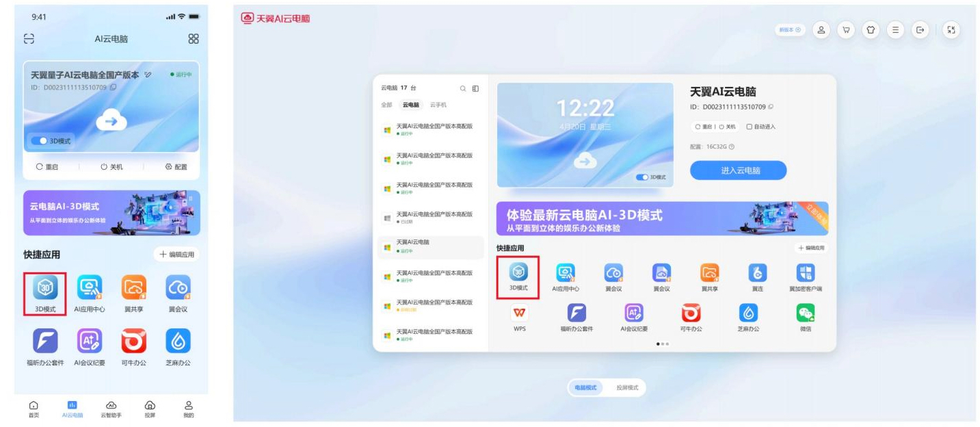This screenshot has width=980, height=427.
Task: Open the shopping cart in the desktop toolbar
Action: [846, 30]
